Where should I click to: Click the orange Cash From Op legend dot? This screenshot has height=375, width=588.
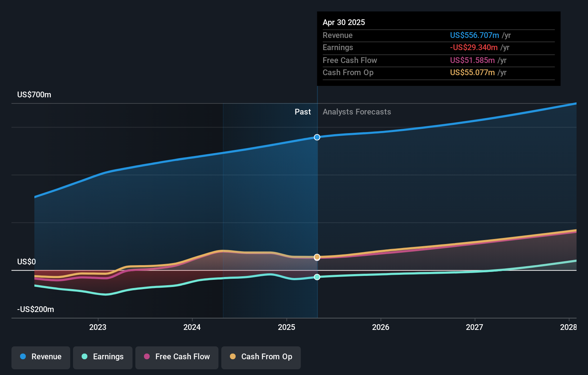tap(233, 357)
